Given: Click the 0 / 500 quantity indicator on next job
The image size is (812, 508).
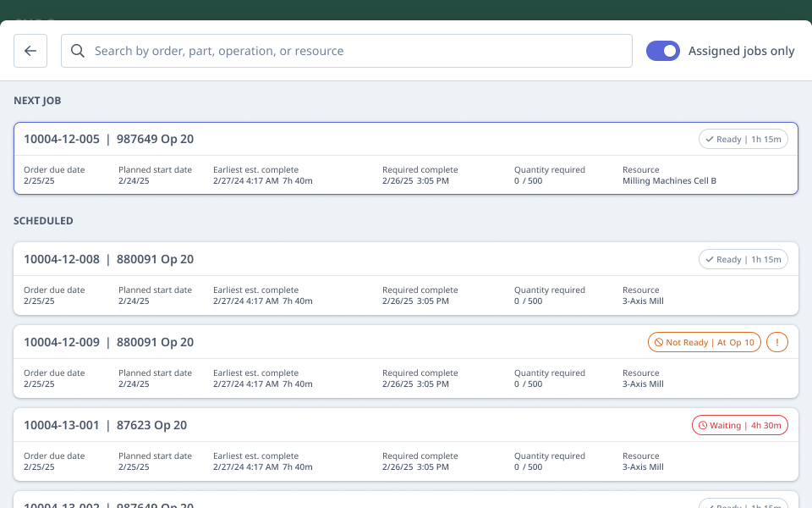Looking at the screenshot, I should (x=529, y=180).
